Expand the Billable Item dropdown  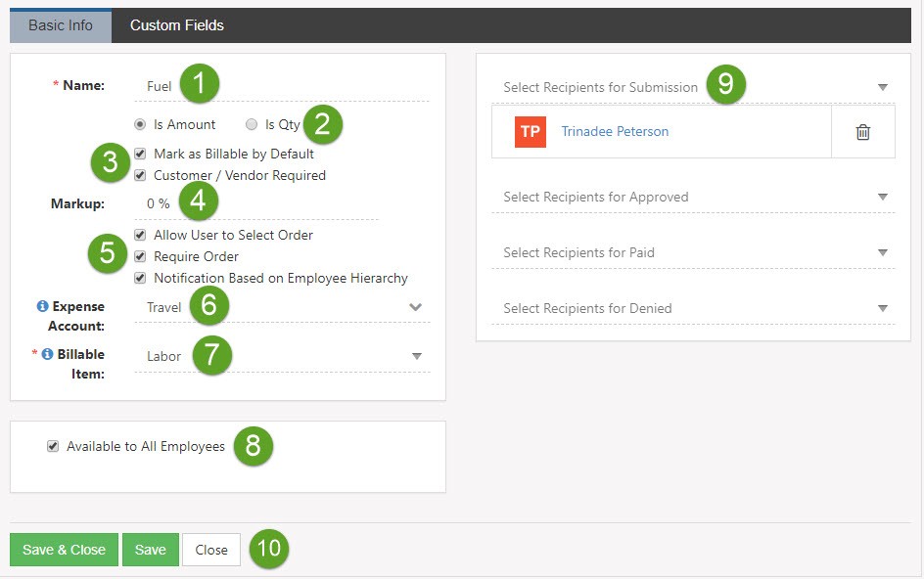[x=416, y=356]
